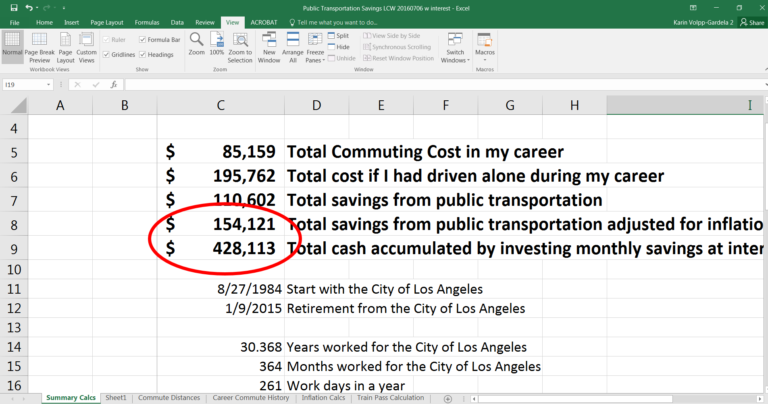Switch to the Insert ribbon tab

point(72,23)
